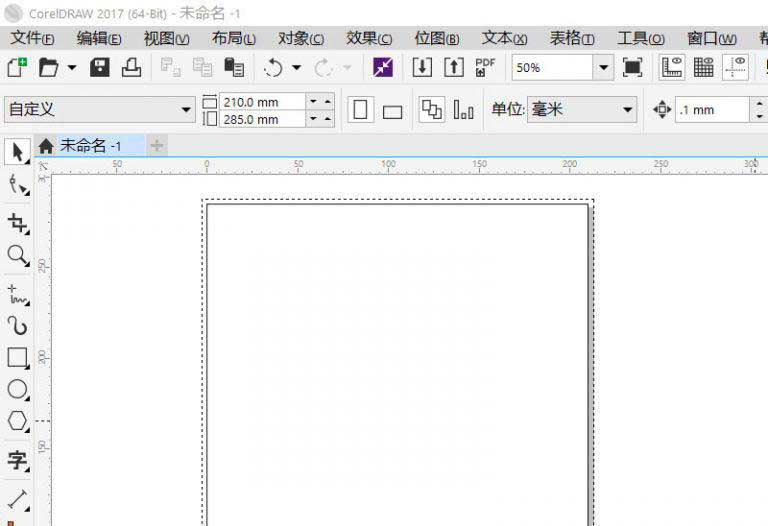Switch to the 未命名 -1 document tab
Screen dimensions: 768x526
pos(91,145)
